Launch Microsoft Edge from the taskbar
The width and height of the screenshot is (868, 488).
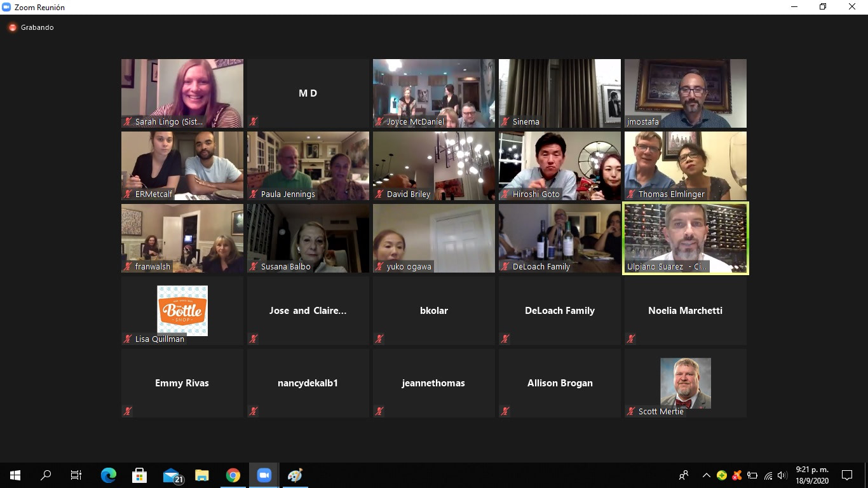(x=109, y=475)
